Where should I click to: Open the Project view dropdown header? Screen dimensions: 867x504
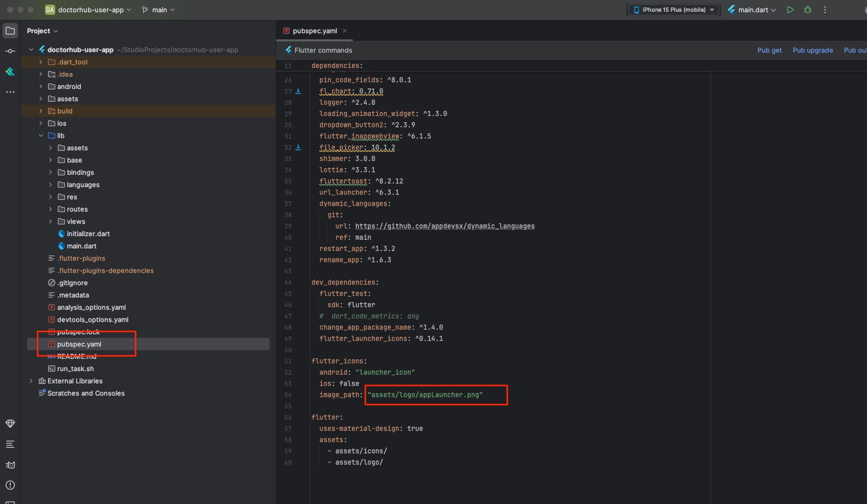pos(42,31)
